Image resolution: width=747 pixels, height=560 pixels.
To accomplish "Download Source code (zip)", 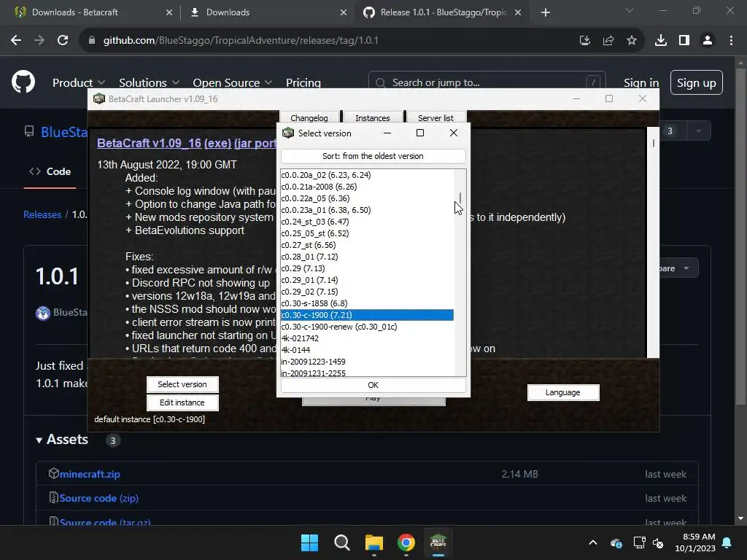I will coord(99,498).
